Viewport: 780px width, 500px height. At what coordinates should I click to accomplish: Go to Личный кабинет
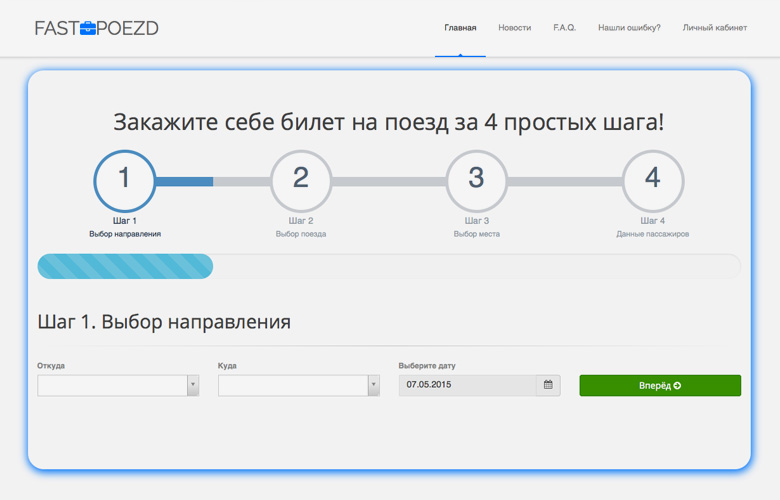point(714,28)
